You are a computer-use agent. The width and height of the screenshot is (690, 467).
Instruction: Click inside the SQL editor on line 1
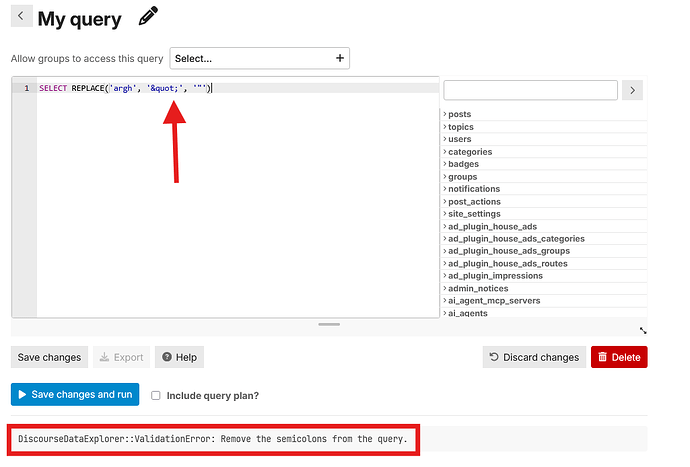click(238, 88)
